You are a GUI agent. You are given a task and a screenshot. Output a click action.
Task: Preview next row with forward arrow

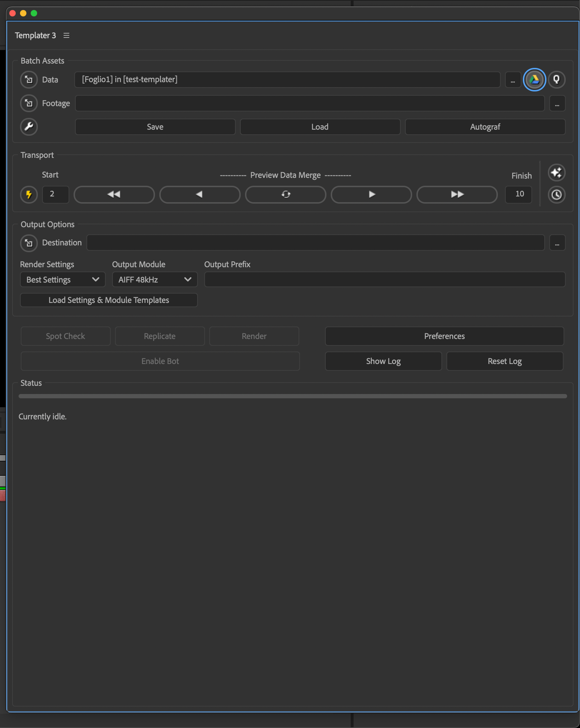pyautogui.click(x=371, y=194)
